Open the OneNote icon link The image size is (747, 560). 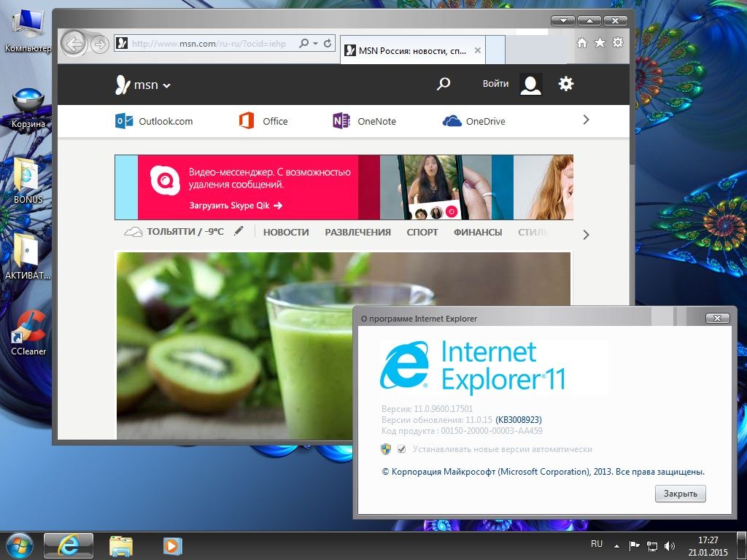[x=341, y=121]
